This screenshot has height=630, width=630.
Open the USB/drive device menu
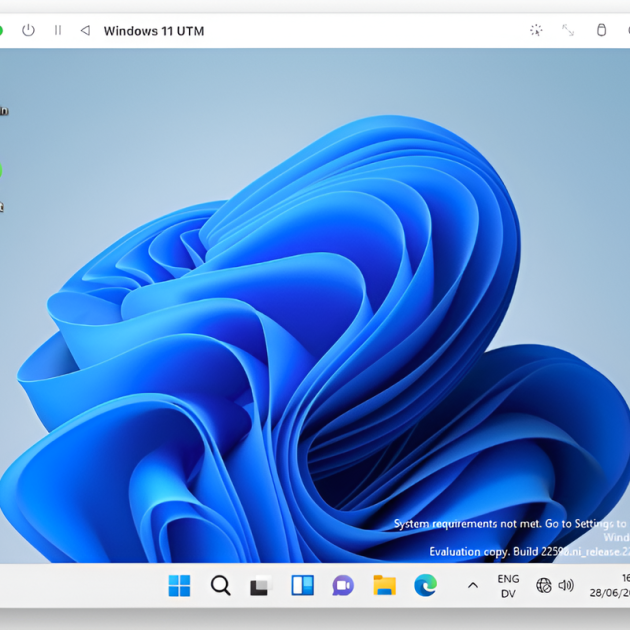(x=601, y=31)
